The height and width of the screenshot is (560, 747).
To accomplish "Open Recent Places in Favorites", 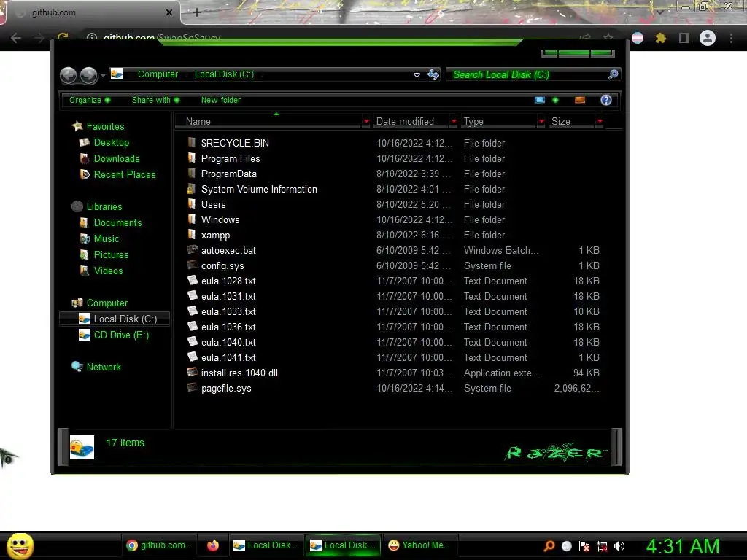I will point(117,175).
